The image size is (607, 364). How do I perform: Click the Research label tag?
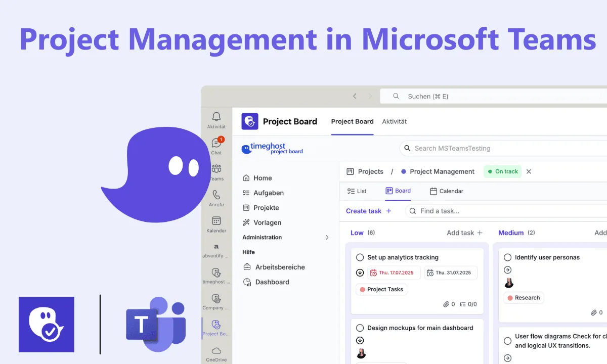pos(524,298)
